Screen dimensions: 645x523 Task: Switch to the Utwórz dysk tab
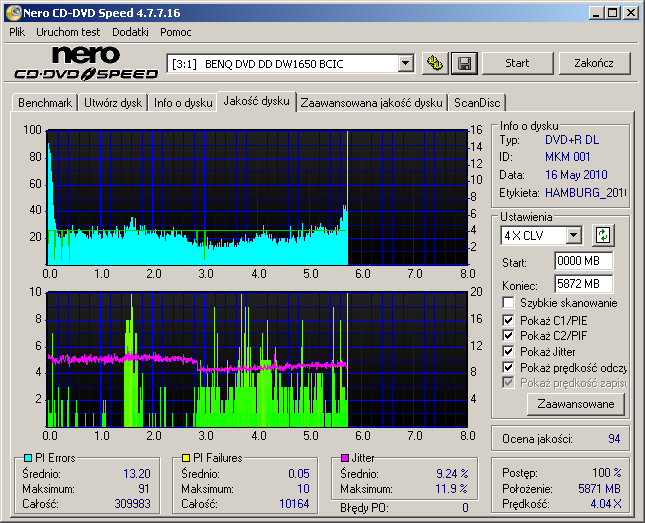[x=113, y=103]
